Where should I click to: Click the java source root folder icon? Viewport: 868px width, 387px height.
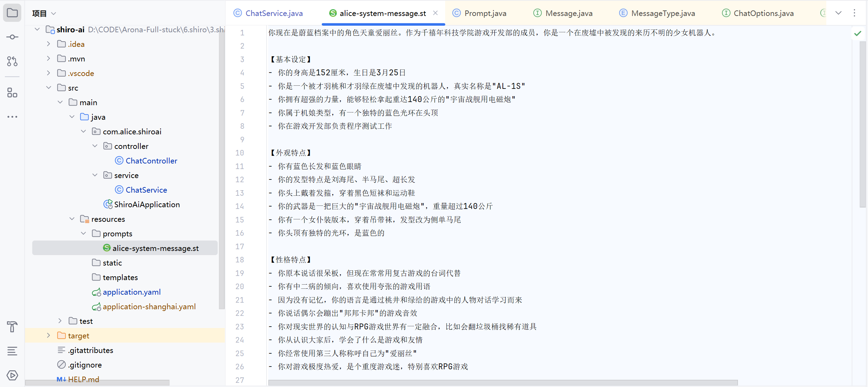click(x=84, y=117)
